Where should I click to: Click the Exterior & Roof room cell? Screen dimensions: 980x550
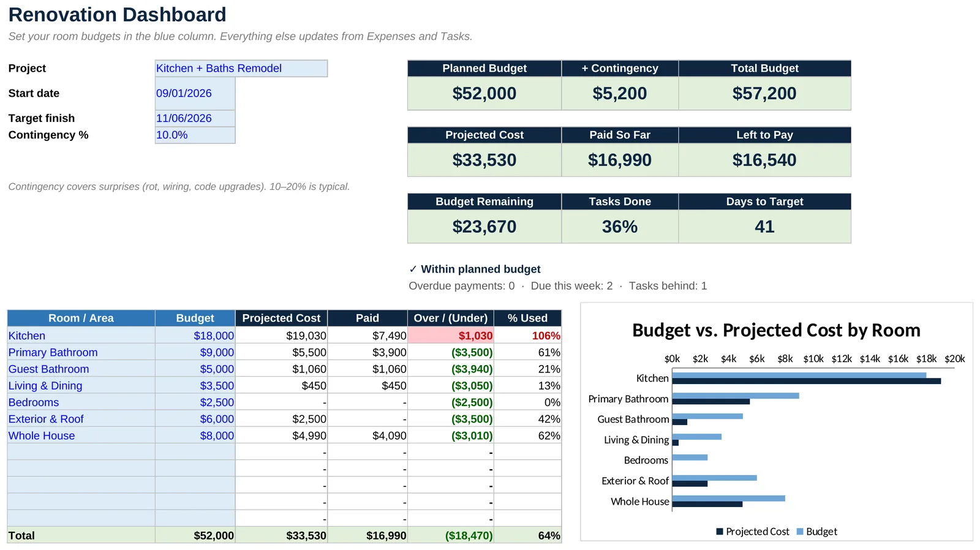(81, 419)
